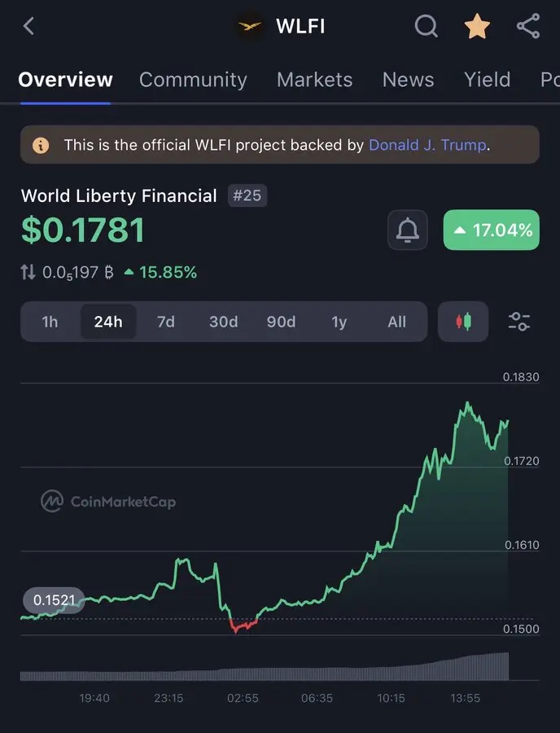View the Yield tab
The height and width of the screenshot is (733, 560).
click(x=487, y=80)
